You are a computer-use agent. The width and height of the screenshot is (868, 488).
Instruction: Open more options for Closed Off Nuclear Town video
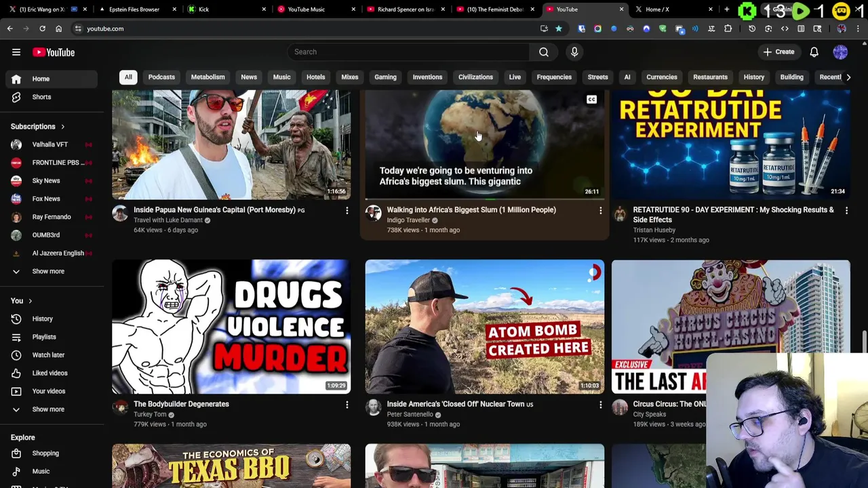(x=600, y=405)
